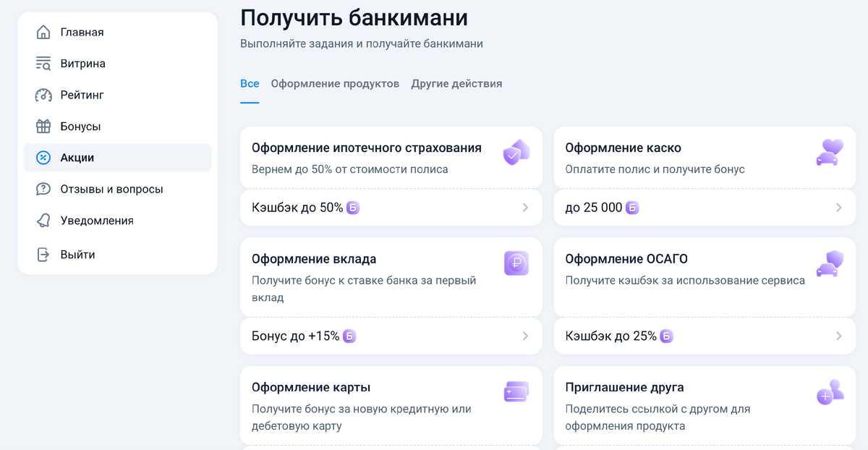Click the invite-friend icon on Приглашение друга card
The height and width of the screenshot is (450, 868).
coord(829,393)
